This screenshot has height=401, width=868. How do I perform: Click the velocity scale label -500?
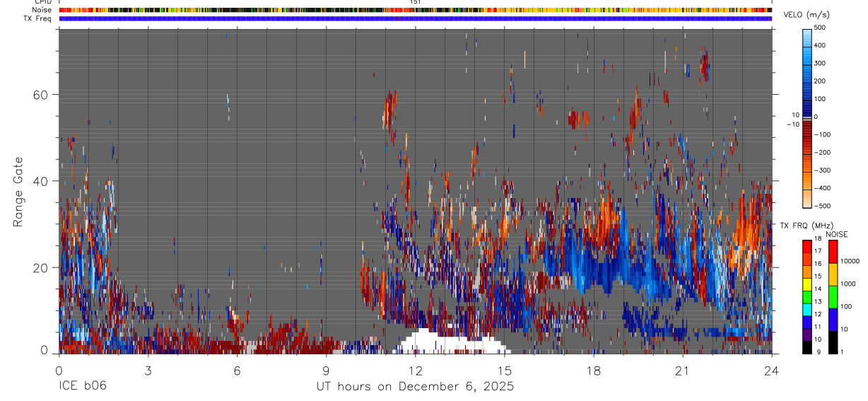821,206
